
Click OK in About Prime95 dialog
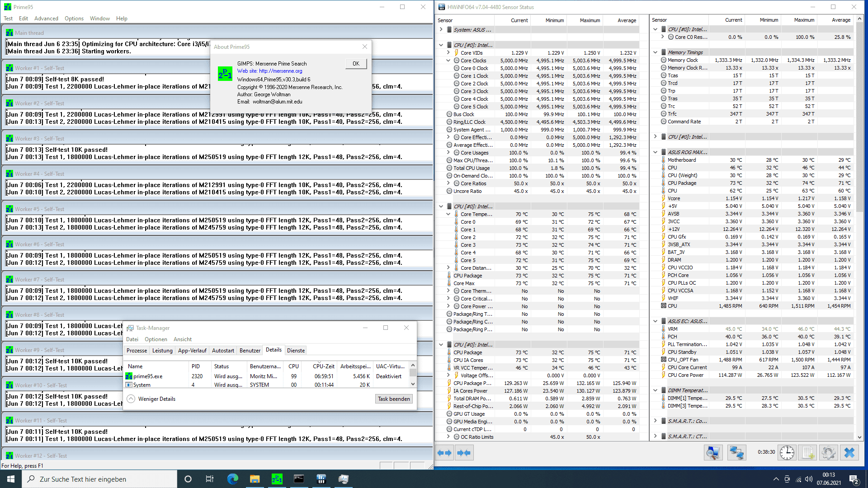point(356,64)
